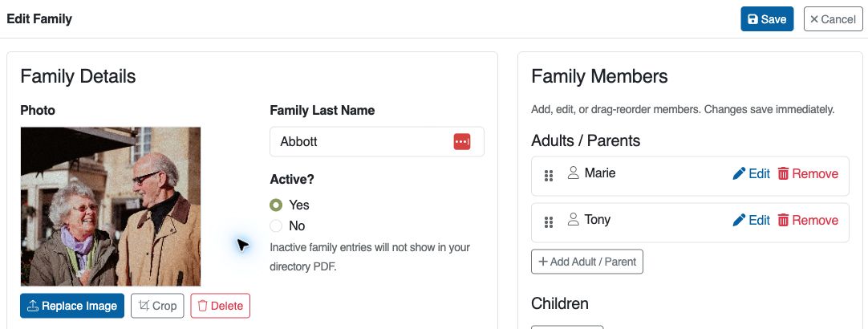Delete the family photo
The image size is (868, 329).
click(x=221, y=306)
